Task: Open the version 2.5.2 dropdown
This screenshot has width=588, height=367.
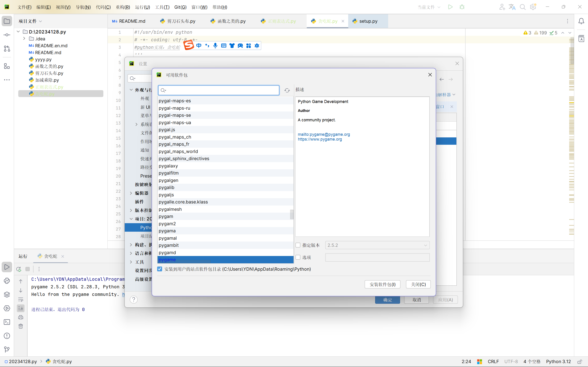Action: 377,245
